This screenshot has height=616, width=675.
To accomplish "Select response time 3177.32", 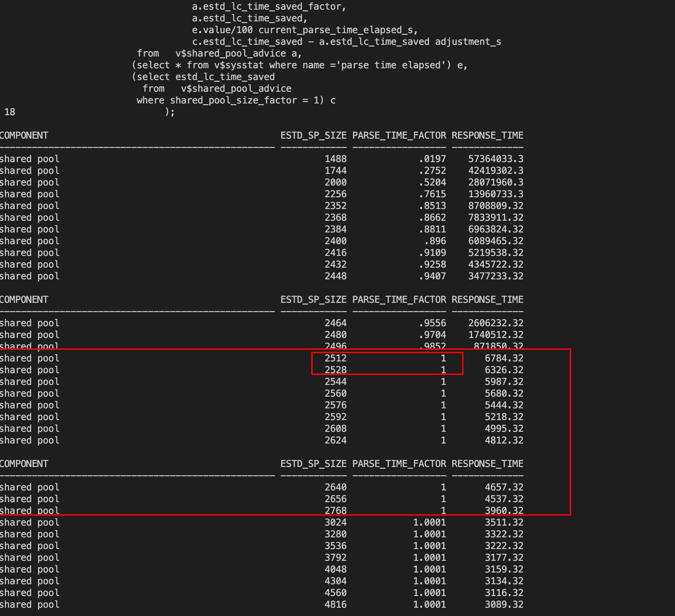I will click(x=504, y=557).
